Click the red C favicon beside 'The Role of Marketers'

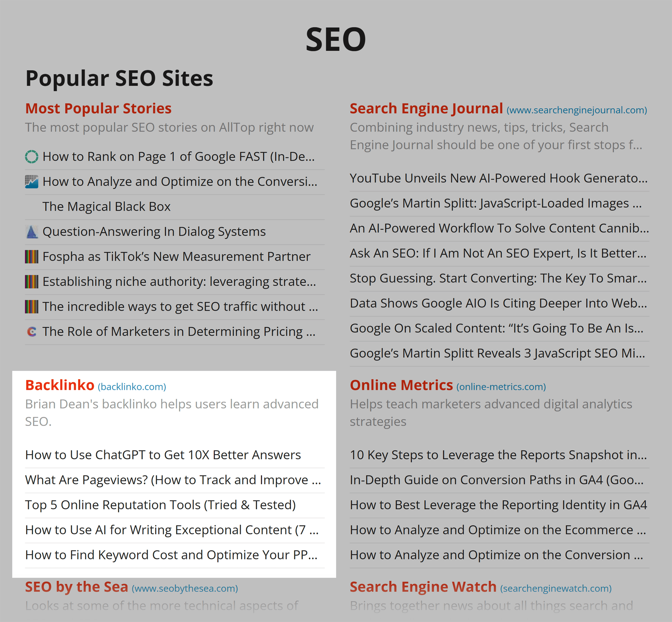pyautogui.click(x=32, y=332)
